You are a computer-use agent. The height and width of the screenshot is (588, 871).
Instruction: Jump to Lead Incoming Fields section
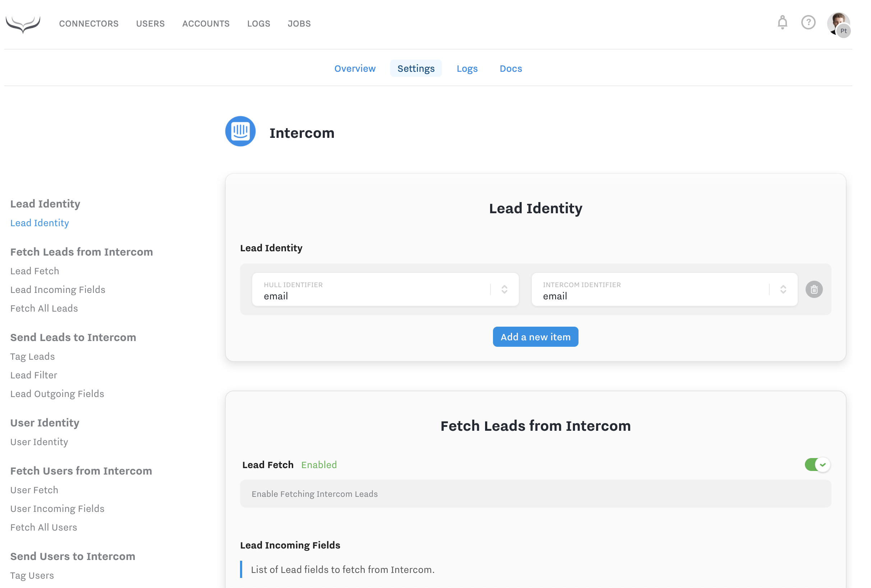tap(58, 290)
